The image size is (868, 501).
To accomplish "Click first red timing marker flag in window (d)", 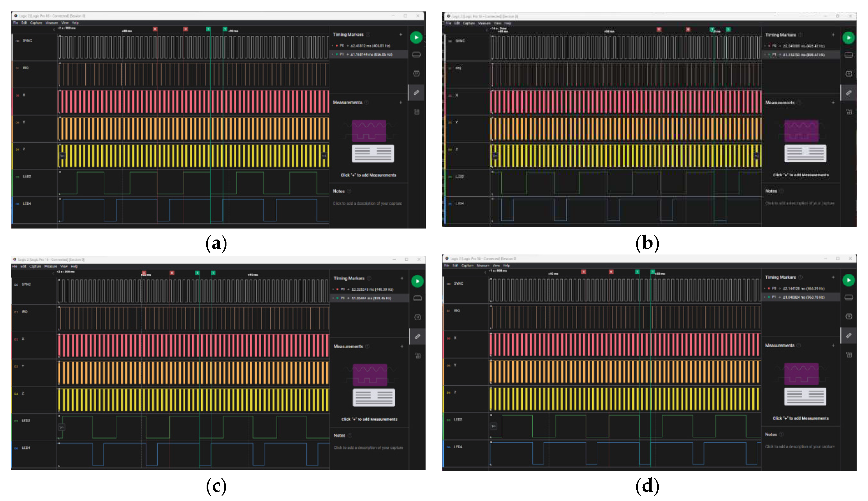I will [x=583, y=272].
